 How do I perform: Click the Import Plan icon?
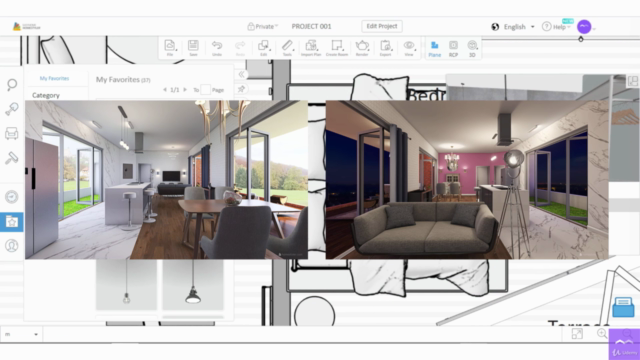pyautogui.click(x=311, y=48)
